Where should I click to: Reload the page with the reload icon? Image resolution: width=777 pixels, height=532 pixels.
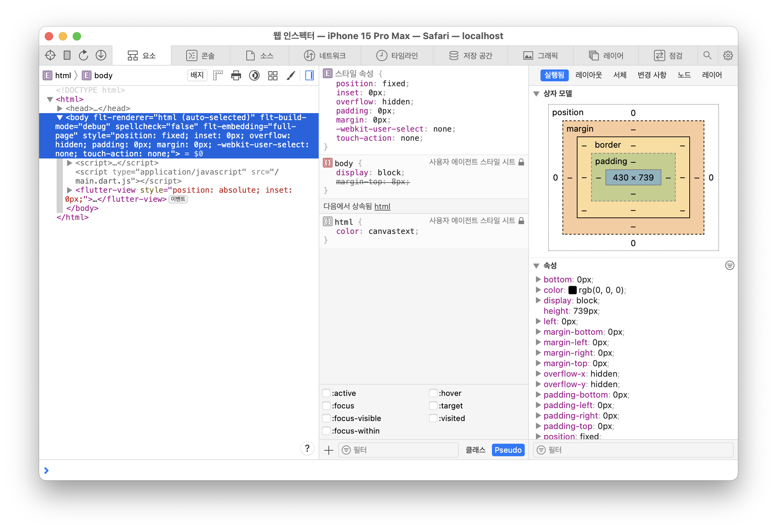(x=83, y=55)
